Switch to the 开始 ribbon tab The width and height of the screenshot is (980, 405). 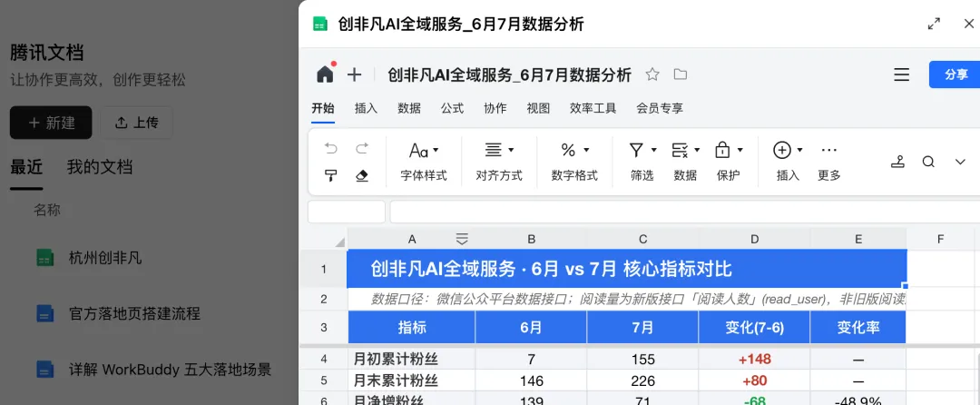pos(323,108)
